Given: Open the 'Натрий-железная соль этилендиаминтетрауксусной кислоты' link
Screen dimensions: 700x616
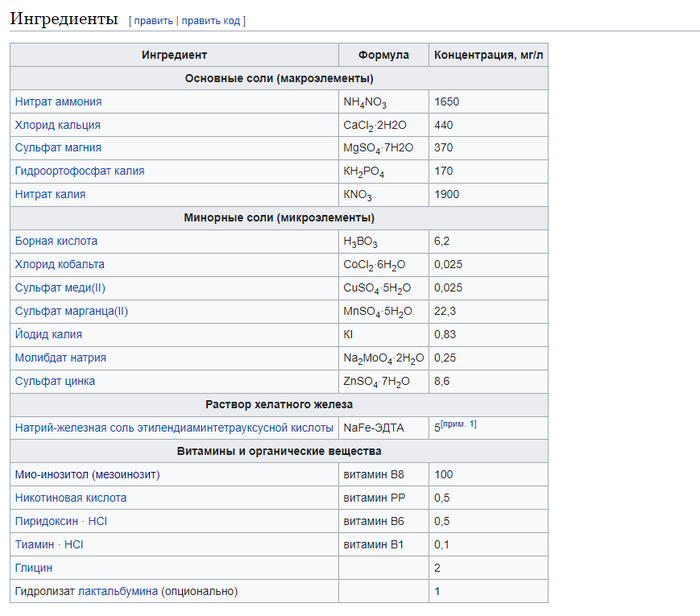Looking at the screenshot, I should pyautogui.click(x=174, y=428).
